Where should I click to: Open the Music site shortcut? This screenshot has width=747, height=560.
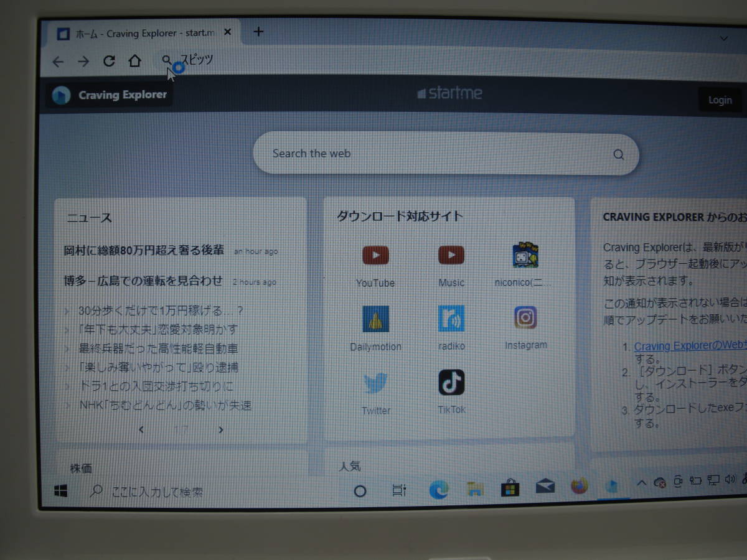pyautogui.click(x=451, y=266)
